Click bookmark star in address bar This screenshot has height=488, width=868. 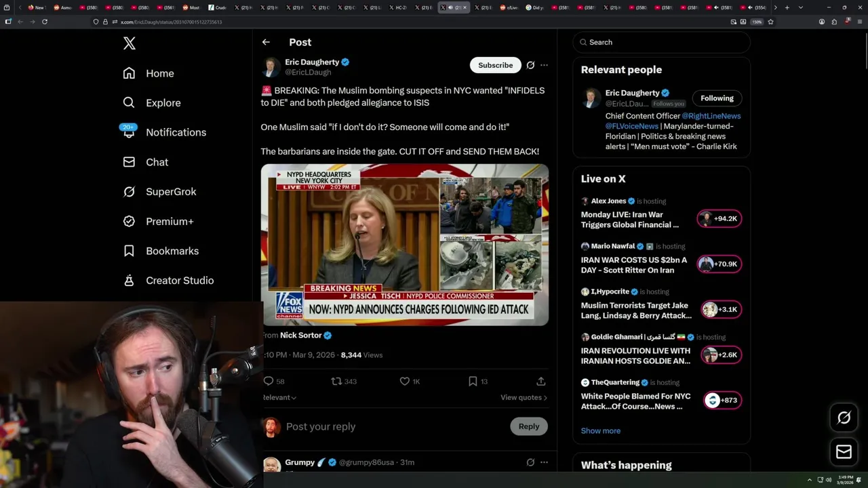770,22
